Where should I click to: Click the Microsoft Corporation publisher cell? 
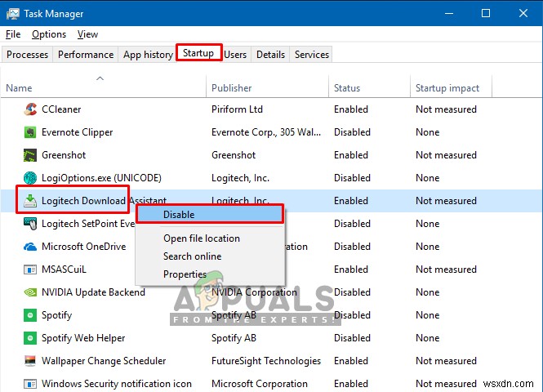click(260, 384)
